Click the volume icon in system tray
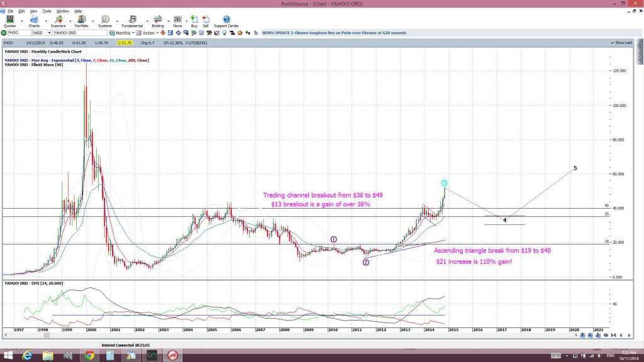The width and height of the screenshot is (644, 362). [599, 356]
